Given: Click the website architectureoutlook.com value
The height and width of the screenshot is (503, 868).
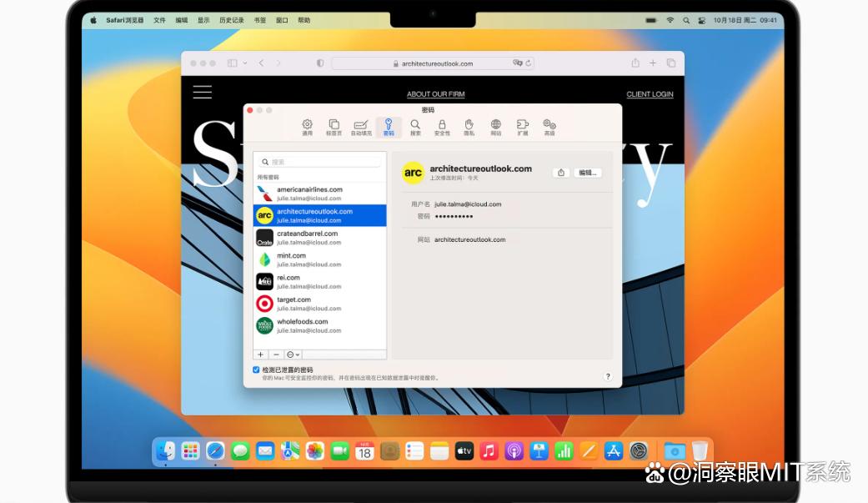Looking at the screenshot, I should pyautogui.click(x=470, y=240).
